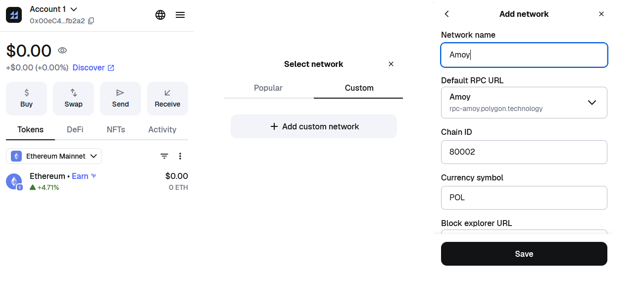Go back from Add network

(x=447, y=14)
